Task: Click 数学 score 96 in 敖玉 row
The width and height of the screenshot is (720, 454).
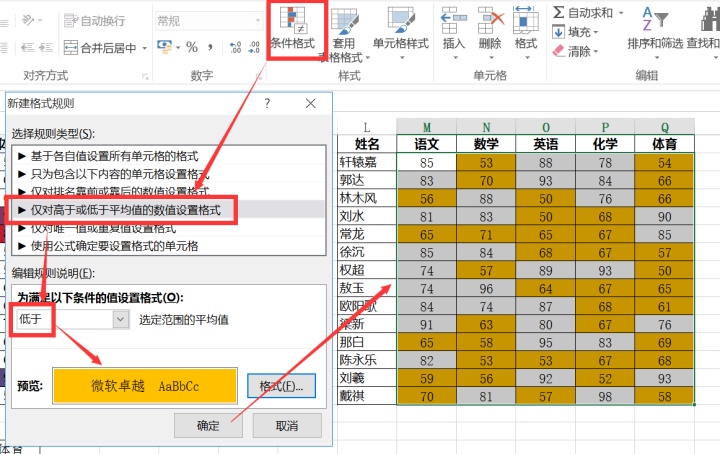Action: (486, 288)
